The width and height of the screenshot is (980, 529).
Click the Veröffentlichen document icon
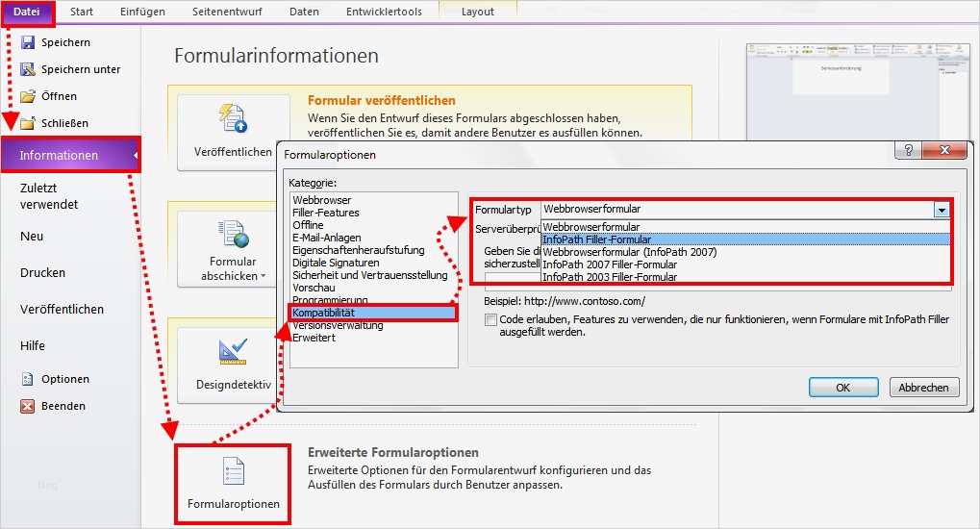pos(233,118)
